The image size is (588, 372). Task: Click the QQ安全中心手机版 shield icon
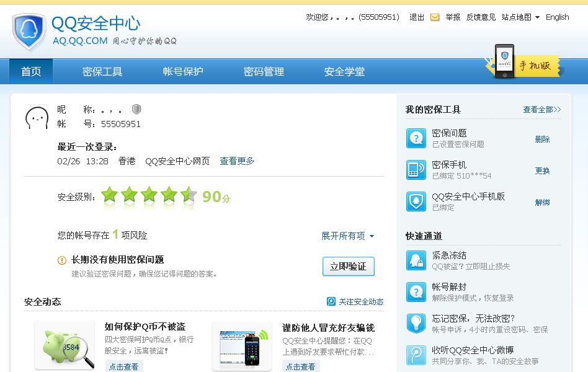pyautogui.click(x=416, y=201)
